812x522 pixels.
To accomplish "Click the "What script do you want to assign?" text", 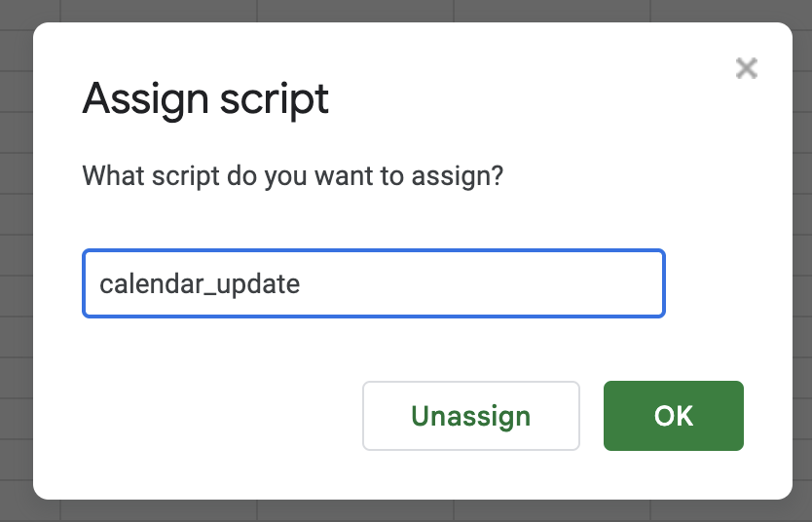I will (292, 176).
